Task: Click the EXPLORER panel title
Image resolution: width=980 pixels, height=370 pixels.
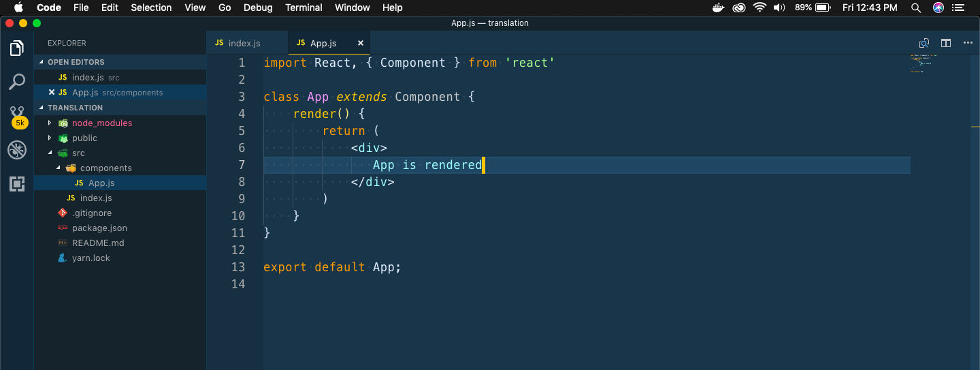Action: click(x=67, y=43)
